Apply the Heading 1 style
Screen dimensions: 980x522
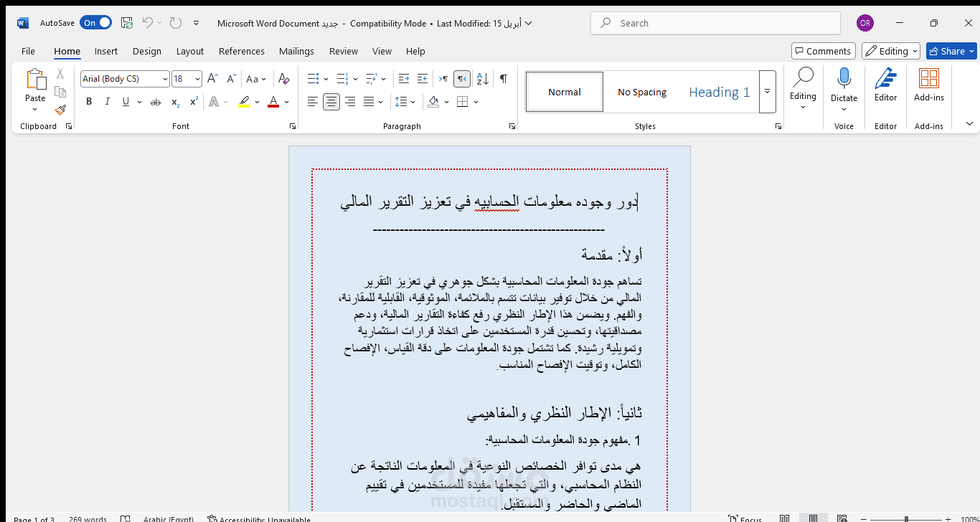(x=719, y=92)
